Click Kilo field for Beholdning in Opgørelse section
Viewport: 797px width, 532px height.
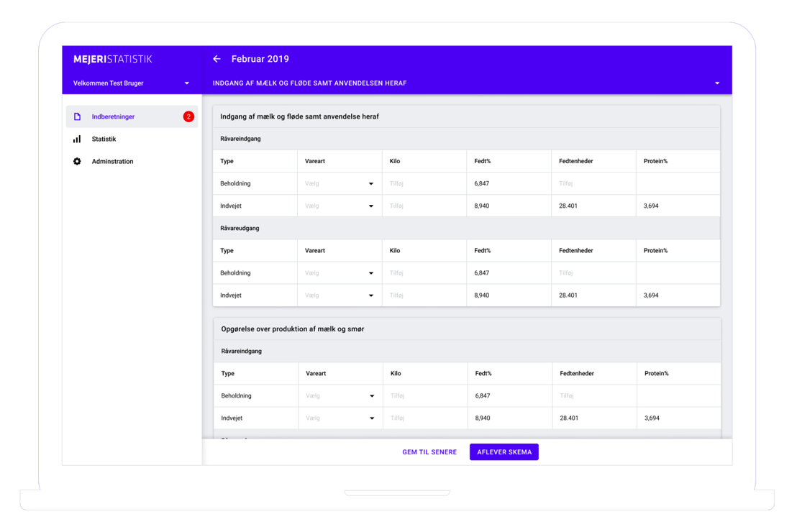(x=425, y=396)
